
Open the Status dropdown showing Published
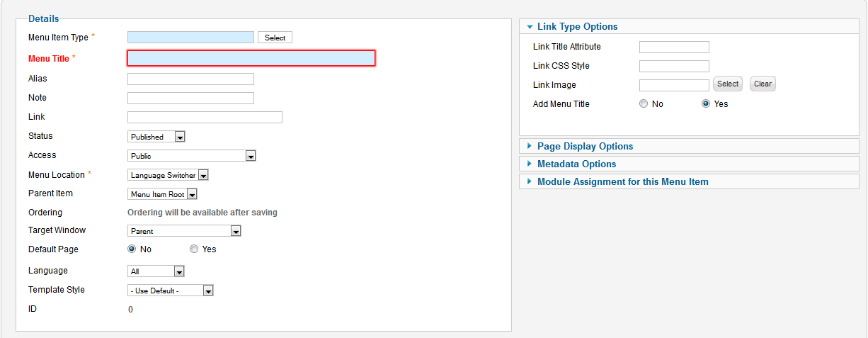click(x=156, y=137)
